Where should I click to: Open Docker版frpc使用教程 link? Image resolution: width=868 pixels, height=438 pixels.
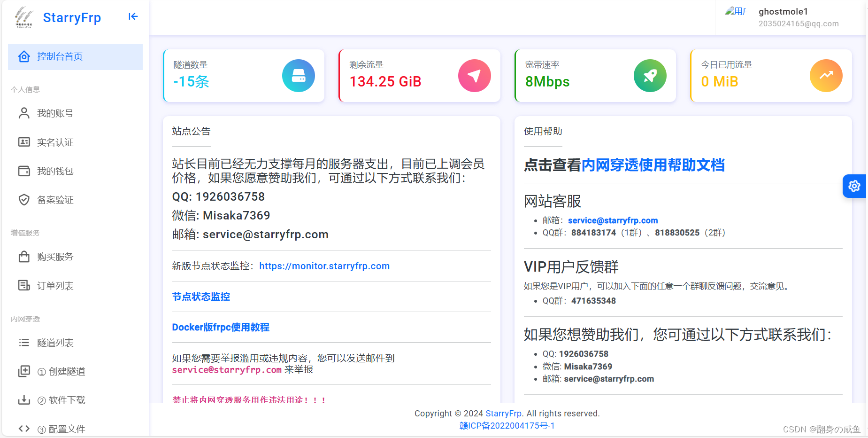[x=221, y=327]
